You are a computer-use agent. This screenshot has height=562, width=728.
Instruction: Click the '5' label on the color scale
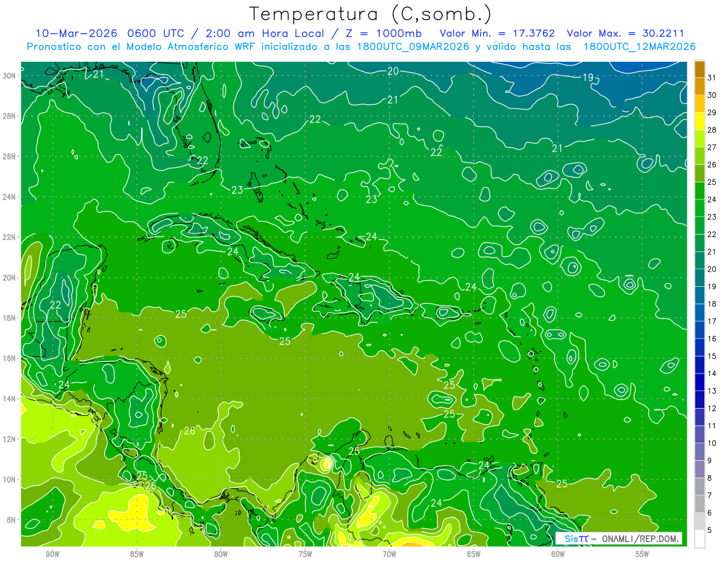[x=710, y=530]
